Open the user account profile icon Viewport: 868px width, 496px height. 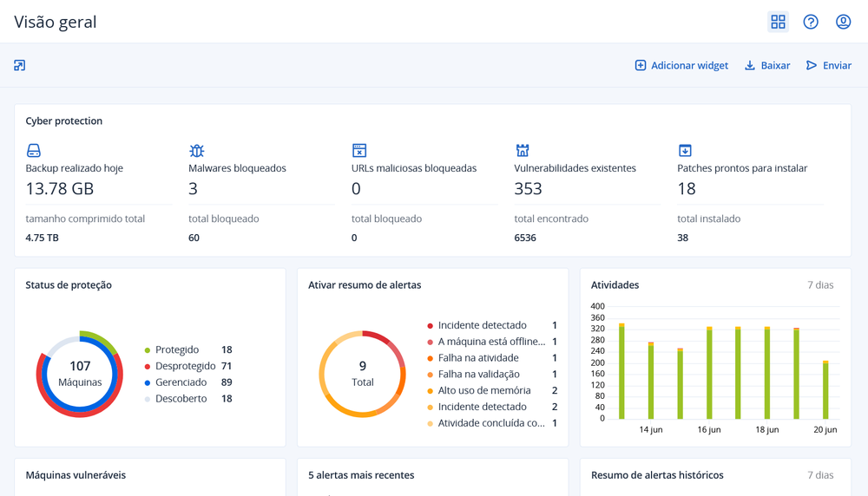pyautogui.click(x=843, y=22)
